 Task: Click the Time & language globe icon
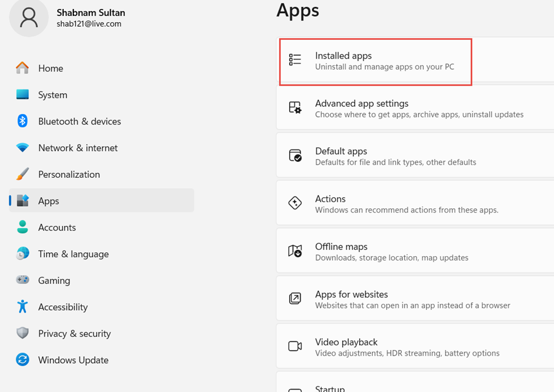coord(22,253)
